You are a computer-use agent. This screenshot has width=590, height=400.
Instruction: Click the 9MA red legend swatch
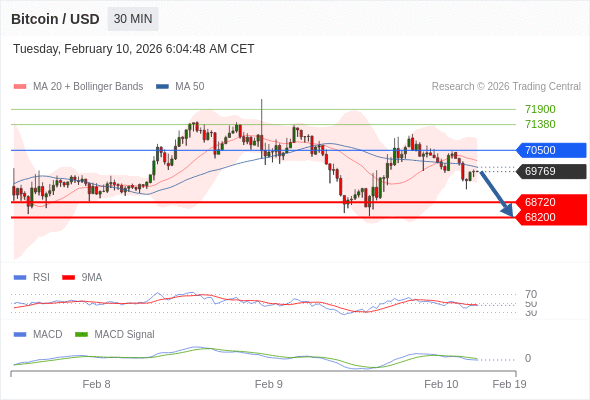coord(68,278)
